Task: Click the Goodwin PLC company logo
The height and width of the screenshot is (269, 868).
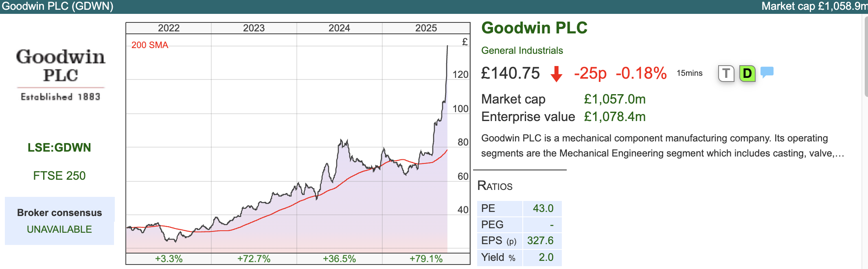Action: click(x=60, y=74)
